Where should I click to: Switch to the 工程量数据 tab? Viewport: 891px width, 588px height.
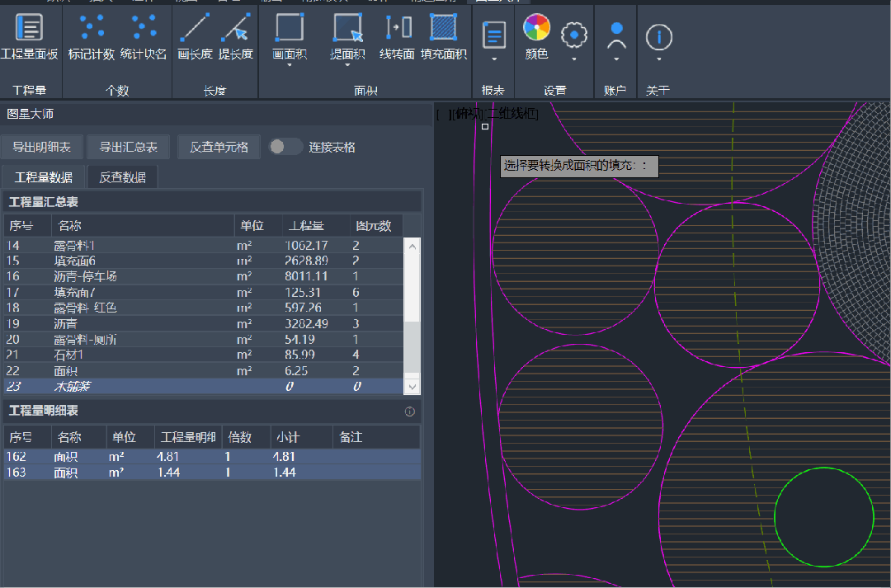pyautogui.click(x=44, y=177)
